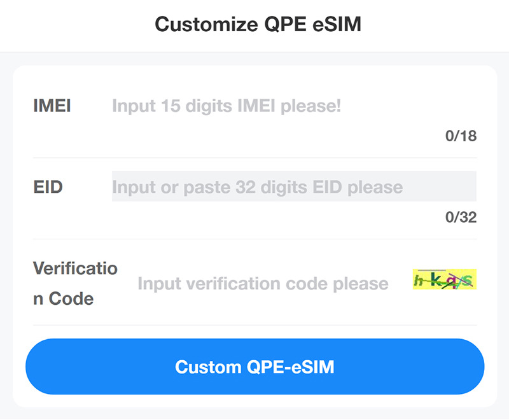Image resolution: width=509 pixels, height=420 pixels.
Task: Reload the yellow verification code picture
Action: 445,280
